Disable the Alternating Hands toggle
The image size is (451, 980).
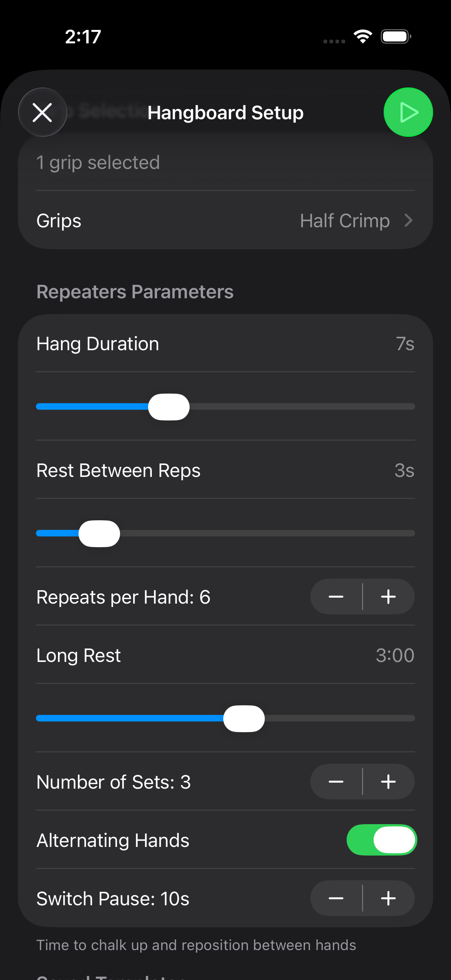pos(381,840)
